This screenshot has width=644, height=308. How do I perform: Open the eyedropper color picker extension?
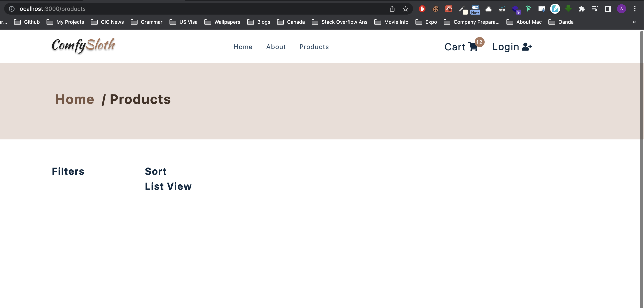pyautogui.click(x=462, y=9)
